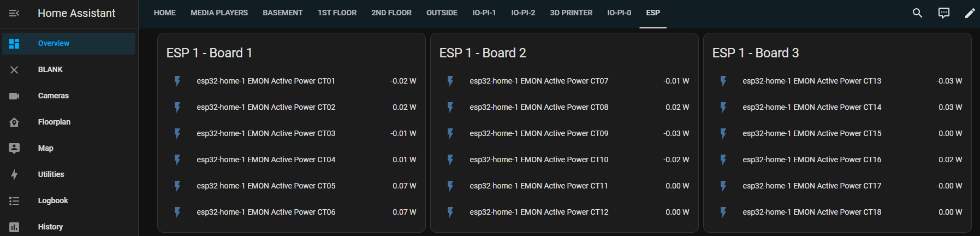Image resolution: width=980 pixels, height=236 pixels.
Task: Click the CT14 power value 0.03 W
Action: [x=950, y=107]
